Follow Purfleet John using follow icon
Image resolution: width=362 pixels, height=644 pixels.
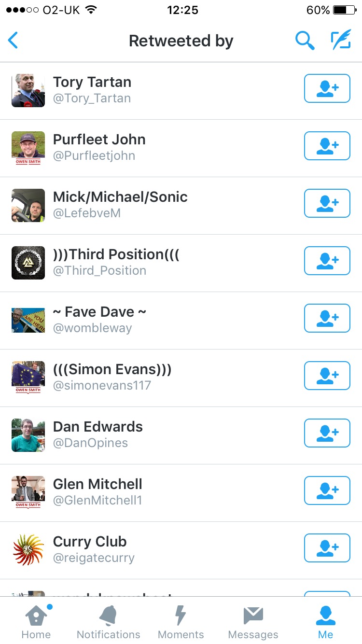327,146
